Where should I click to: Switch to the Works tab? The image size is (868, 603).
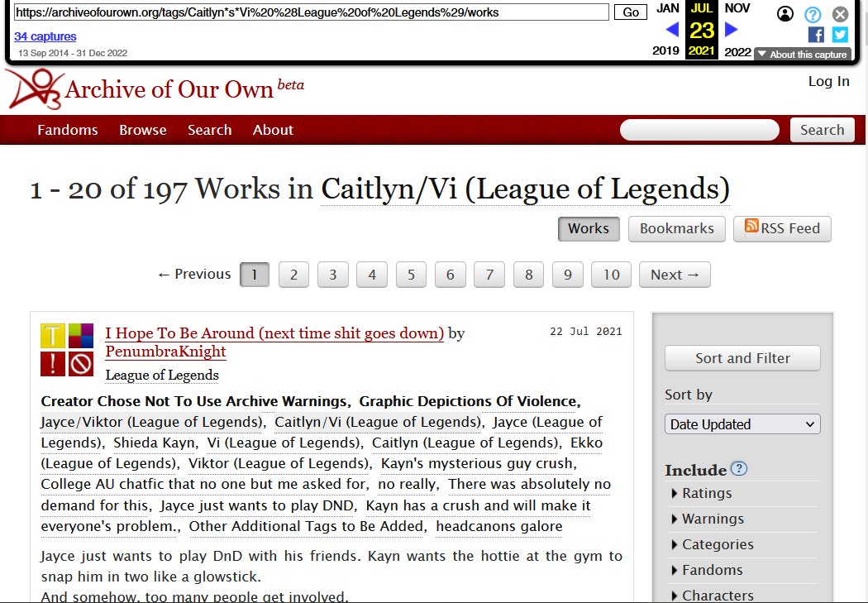click(x=589, y=228)
